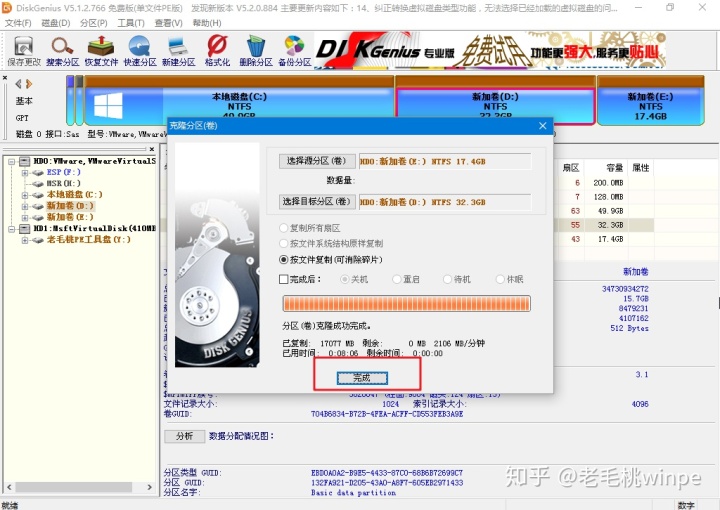Start the 快速分区 quick partition tool
Screen dimensions: 720x510
140,50
